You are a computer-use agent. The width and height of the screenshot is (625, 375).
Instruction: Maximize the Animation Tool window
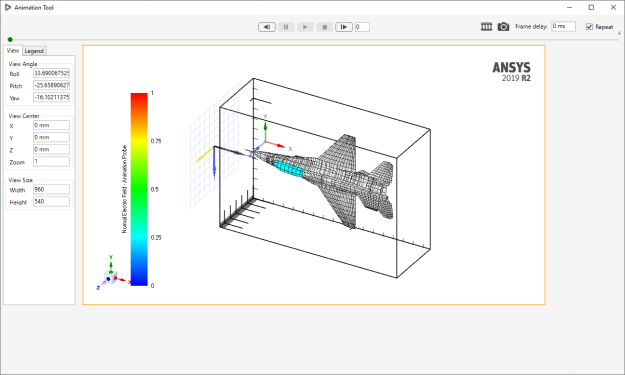pos(592,7)
